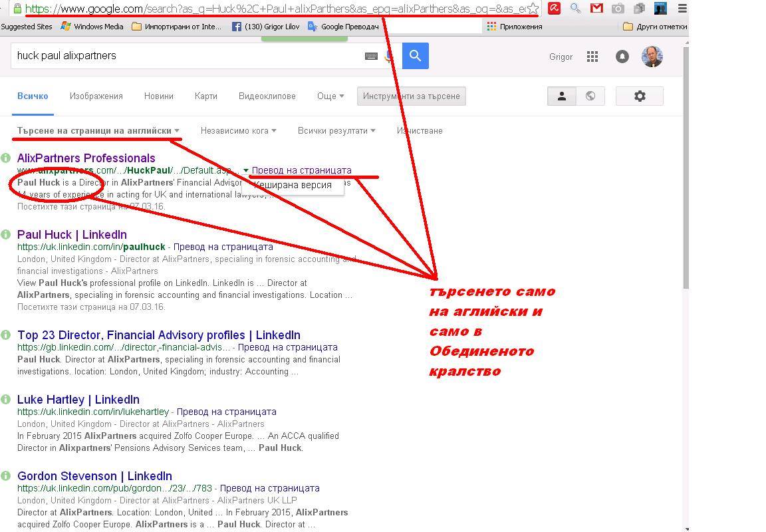Expand the Още dropdown menu

coord(330,96)
